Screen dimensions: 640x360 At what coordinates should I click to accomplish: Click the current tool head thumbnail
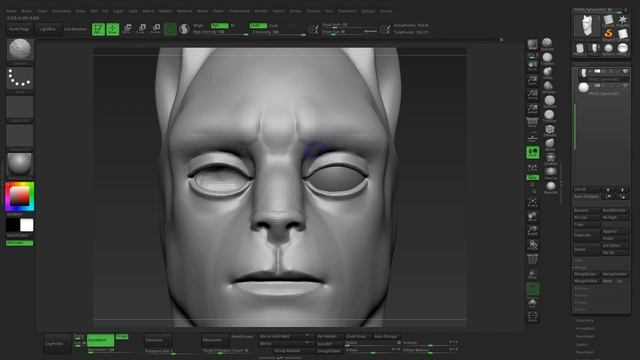click(x=587, y=27)
